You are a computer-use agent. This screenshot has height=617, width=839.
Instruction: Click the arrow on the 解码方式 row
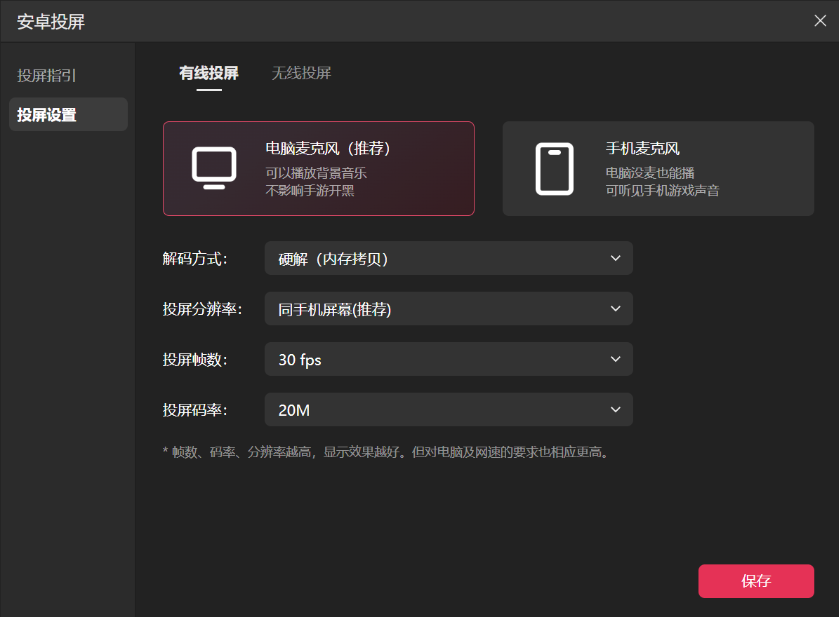click(615, 259)
